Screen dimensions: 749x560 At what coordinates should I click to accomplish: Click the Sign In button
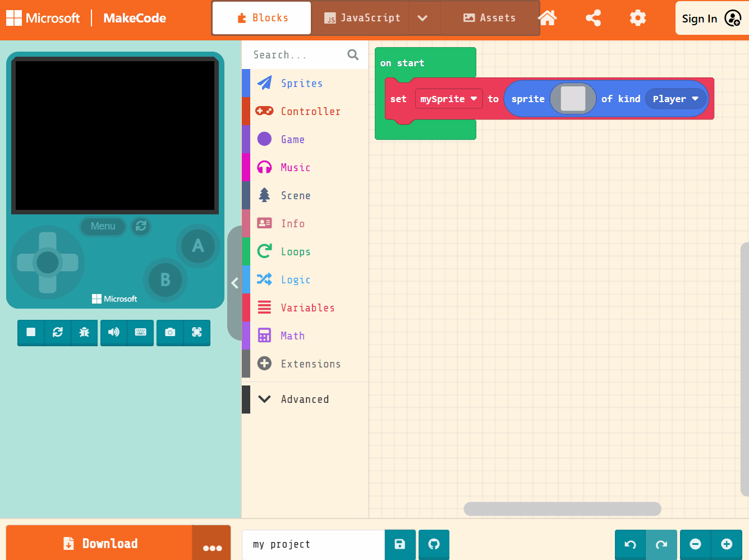pos(710,19)
